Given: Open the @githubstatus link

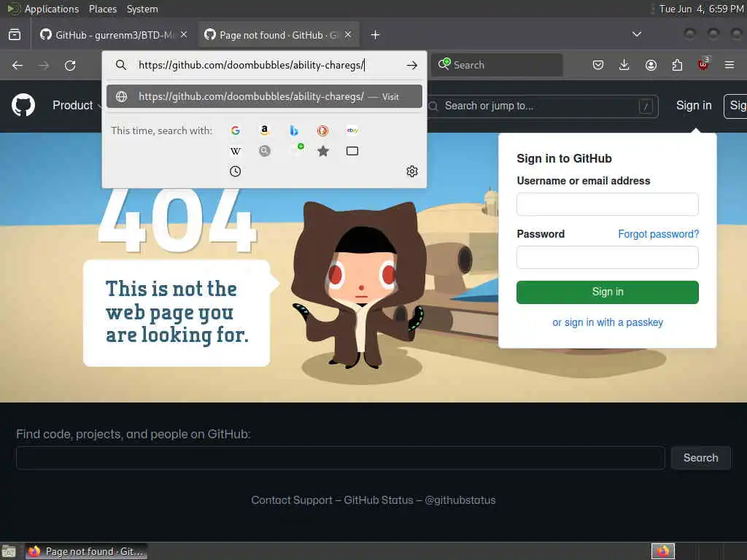Looking at the screenshot, I should tap(460, 500).
